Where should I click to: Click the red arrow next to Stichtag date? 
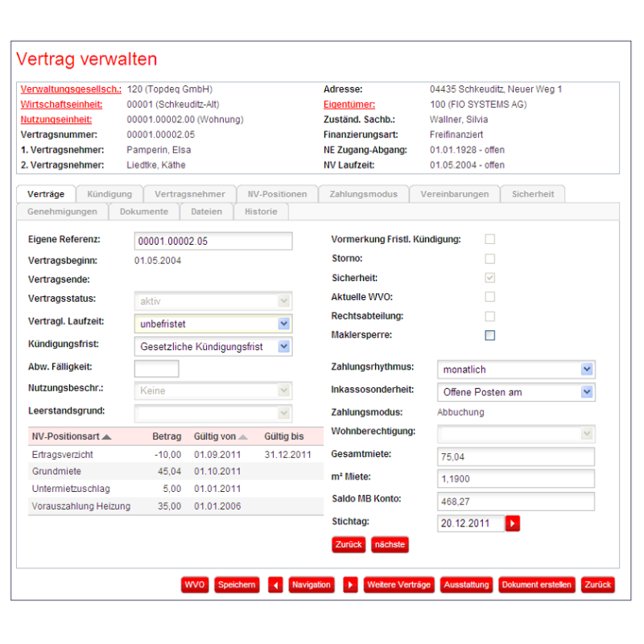513,524
